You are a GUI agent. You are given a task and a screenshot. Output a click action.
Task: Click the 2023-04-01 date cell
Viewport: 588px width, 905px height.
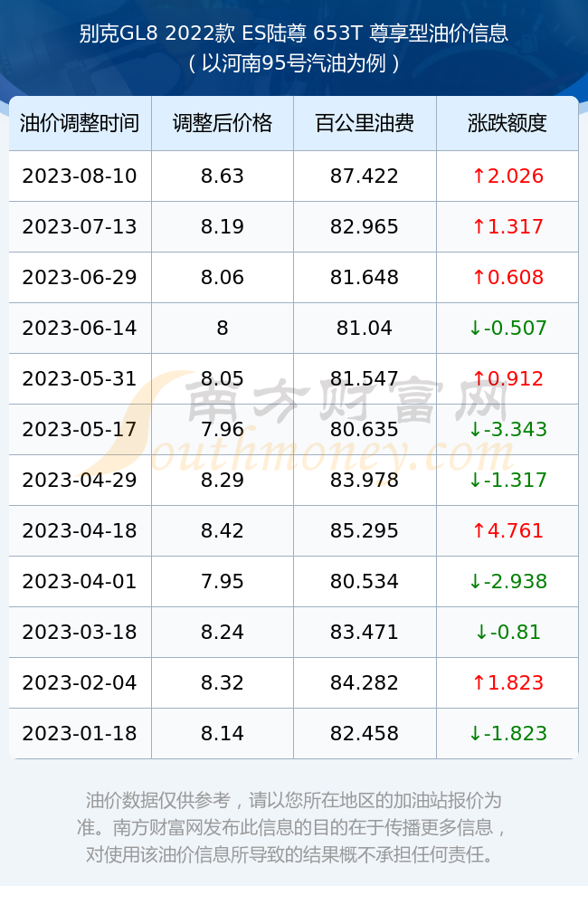(80, 581)
